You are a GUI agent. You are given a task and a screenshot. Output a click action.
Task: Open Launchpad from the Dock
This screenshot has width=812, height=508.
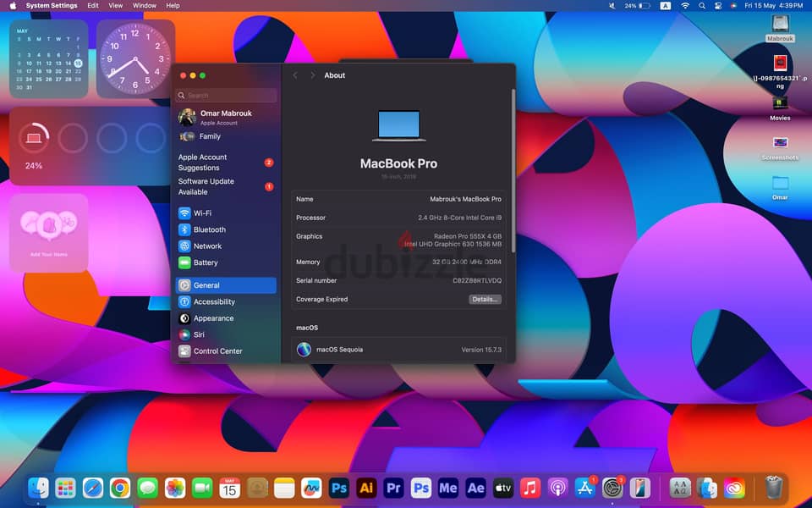(65, 488)
